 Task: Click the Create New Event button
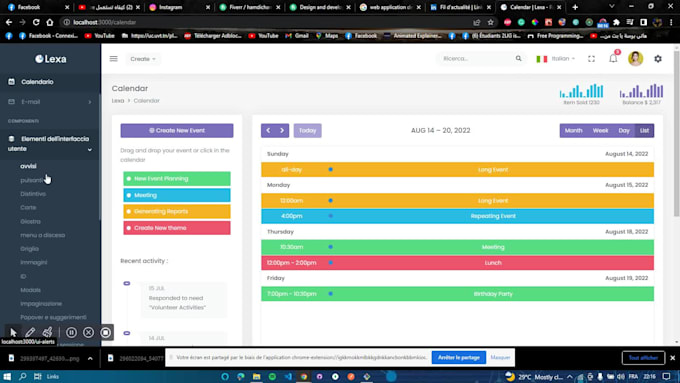pos(177,131)
